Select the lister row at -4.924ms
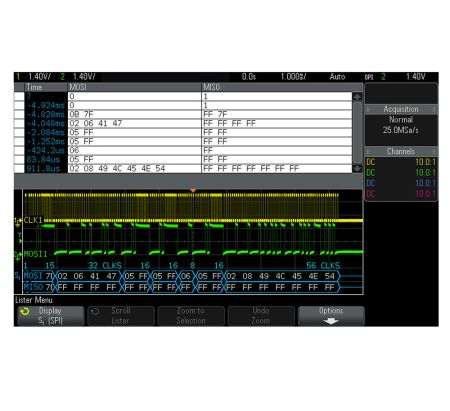Image resolution: width=450 pixels, height=411 pixels. [x=183, y=105]
